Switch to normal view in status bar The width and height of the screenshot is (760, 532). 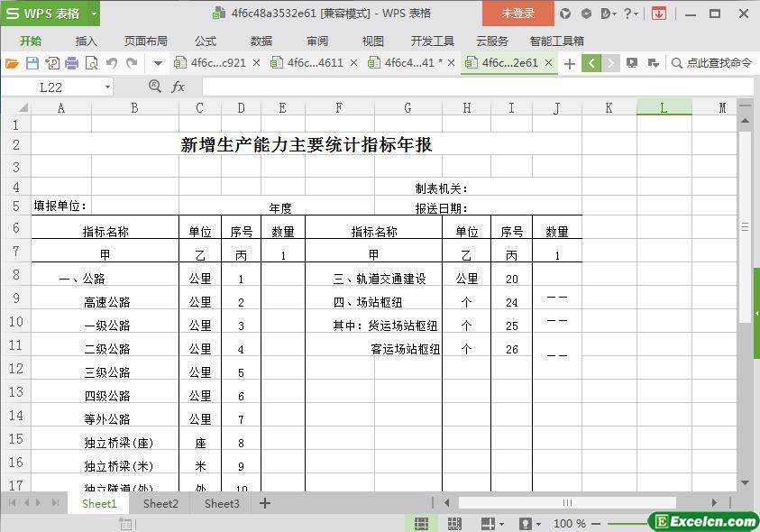[x=421, y=524]
